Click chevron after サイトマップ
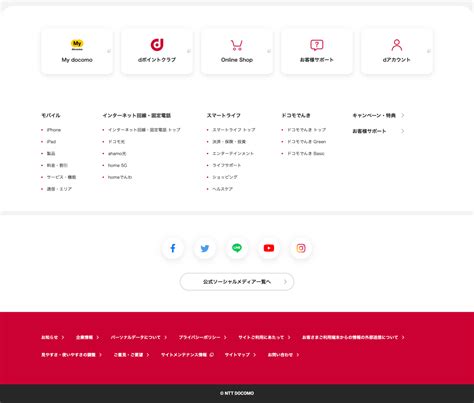Viewport: 474px width, 403px height. [x=255, y=355]
